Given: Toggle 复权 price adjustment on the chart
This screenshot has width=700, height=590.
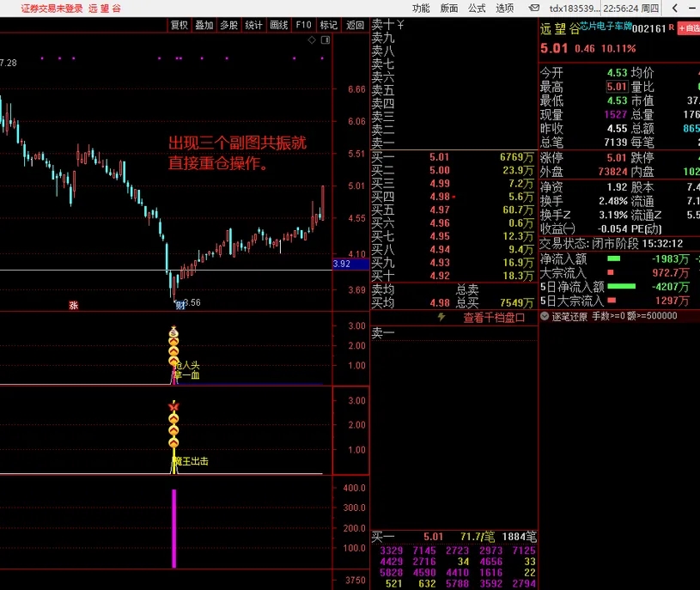Looking at the screenshot, I should pyautogui.click(x=179, y=25).
